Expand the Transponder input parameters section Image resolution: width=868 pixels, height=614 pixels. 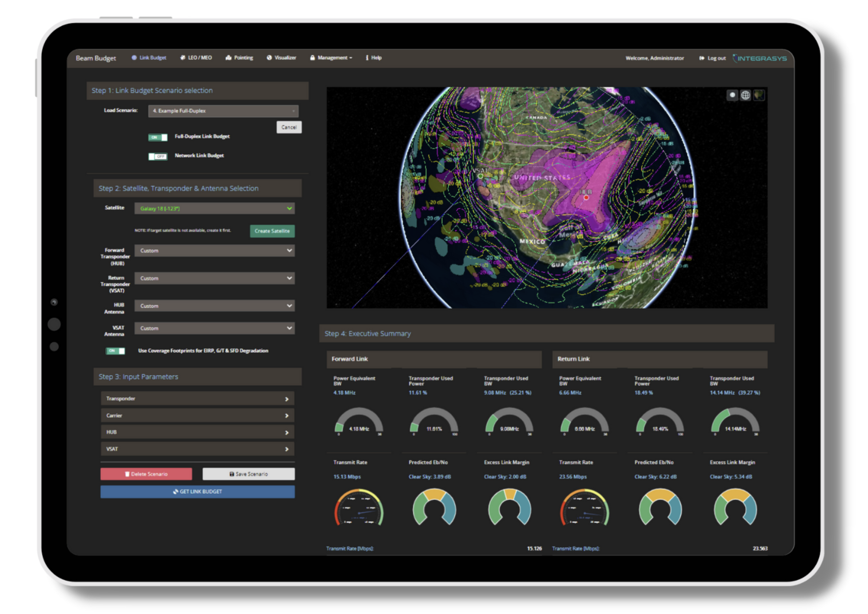[x=197, y=398]
